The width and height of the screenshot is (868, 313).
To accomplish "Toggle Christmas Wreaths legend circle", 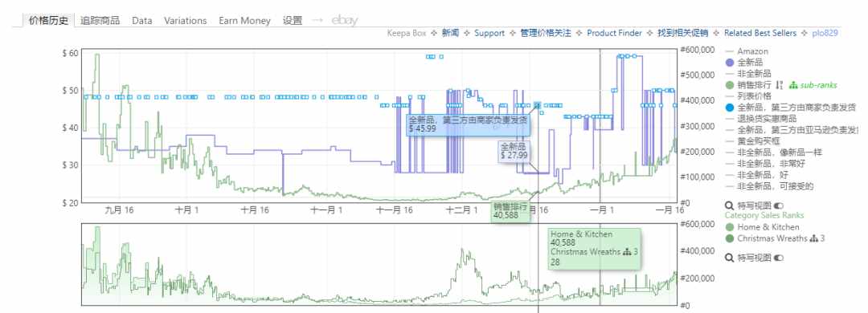I will (729, 238).
